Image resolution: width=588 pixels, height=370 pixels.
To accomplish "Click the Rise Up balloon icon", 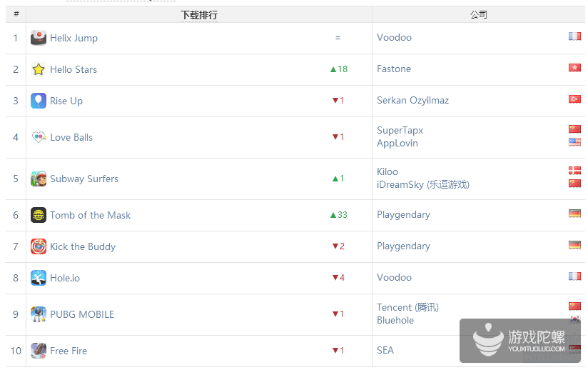I will pos(39,101).
